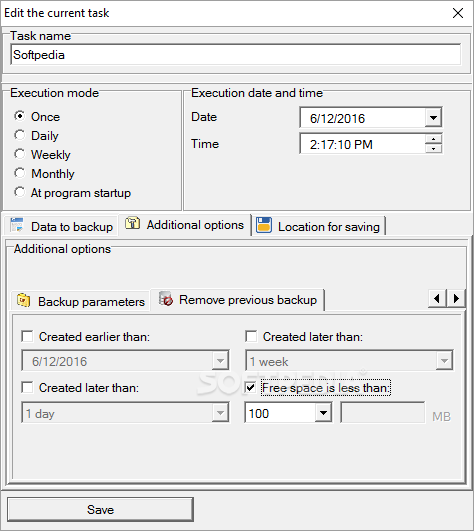
Task: Open Remove previous backup sub-tab
Action: pos(238,299)
